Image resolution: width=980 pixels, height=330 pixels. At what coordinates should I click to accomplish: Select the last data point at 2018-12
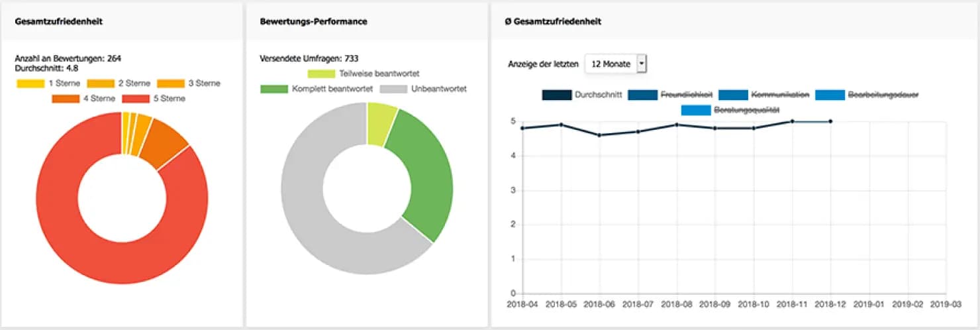(830, 121)
